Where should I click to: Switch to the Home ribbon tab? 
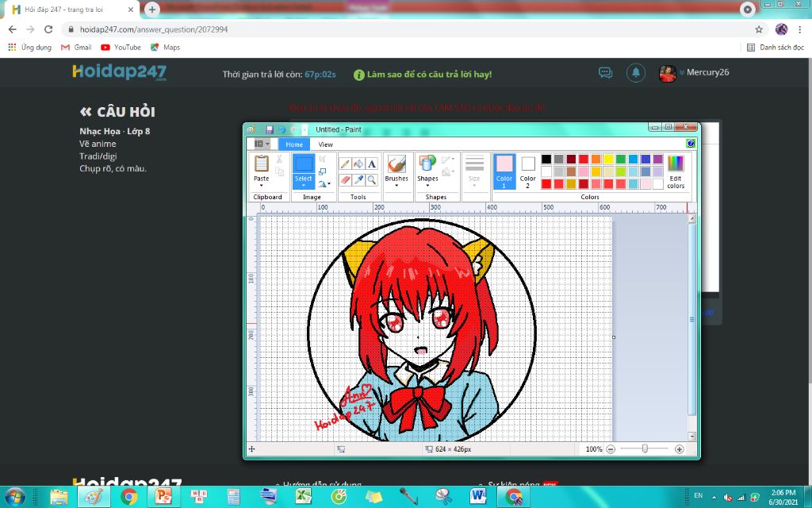(x=294, y=144)
